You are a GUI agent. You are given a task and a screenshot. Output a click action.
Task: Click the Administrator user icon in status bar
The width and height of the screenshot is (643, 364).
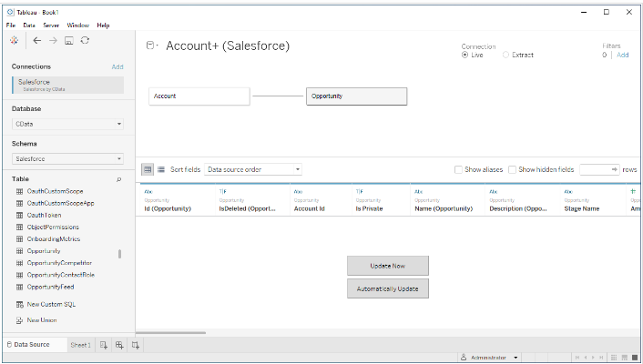click(x=464, y=358)
